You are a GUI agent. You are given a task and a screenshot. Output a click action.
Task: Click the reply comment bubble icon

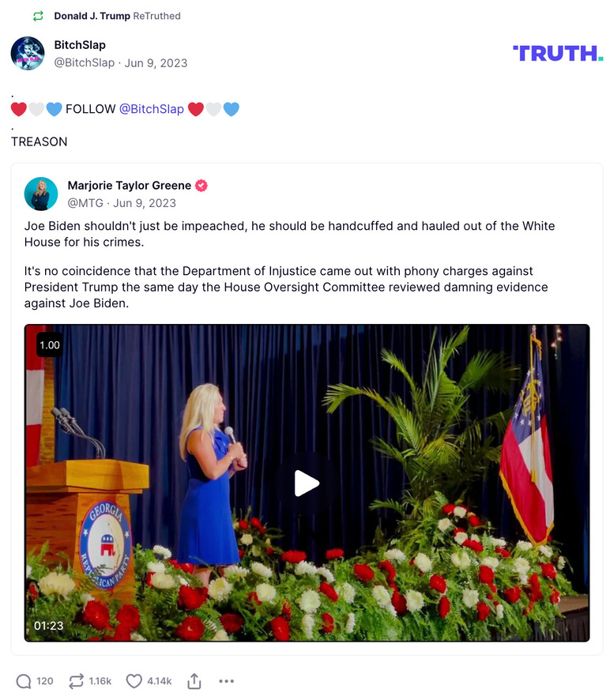tap(24, 681)
